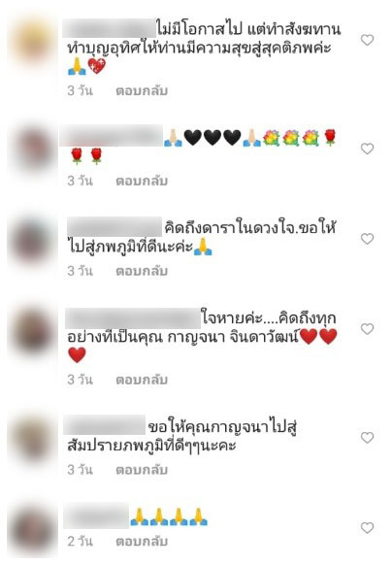Viewport: 392px width, 565px height.
Task: Open avatar of the สัมปรายภพ commenter
Action: tap(33, 439)
